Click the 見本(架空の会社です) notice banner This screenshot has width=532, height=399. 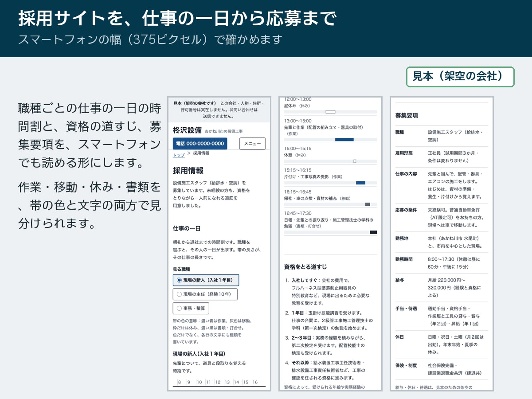219,110
